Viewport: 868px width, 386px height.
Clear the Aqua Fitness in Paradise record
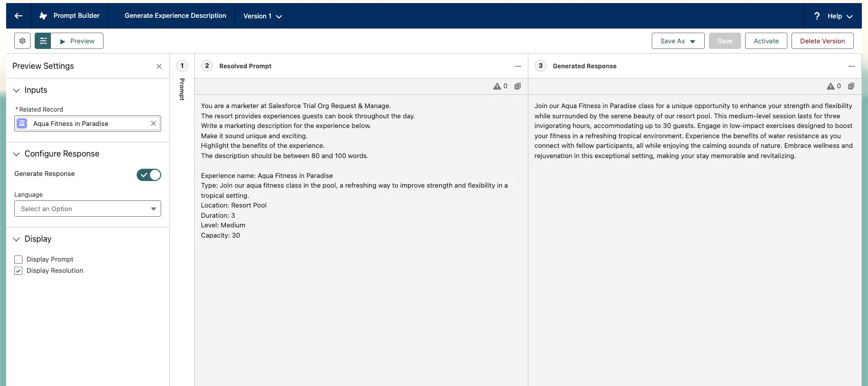(x=154, y=123)
